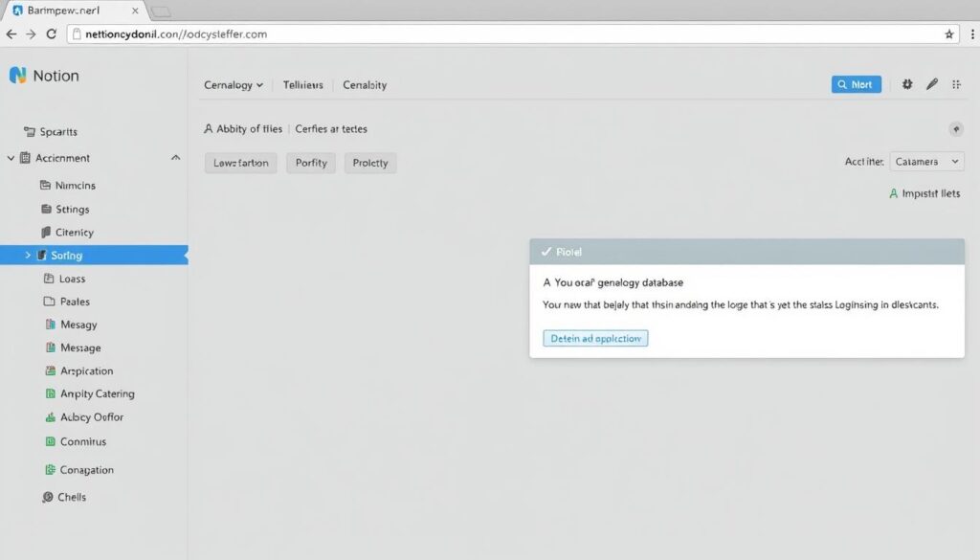Select the Citenicy icon

pyautogui.click(x=46, y=233)
